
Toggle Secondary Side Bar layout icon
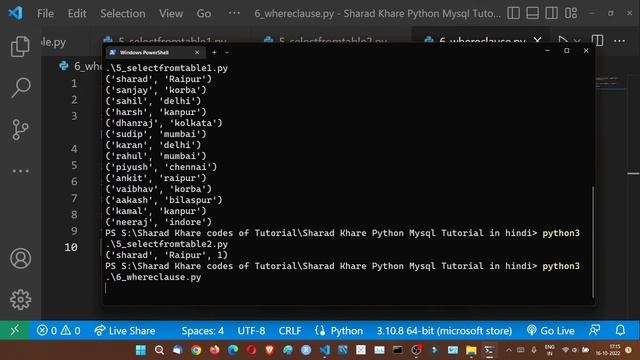tap(551, 13)
